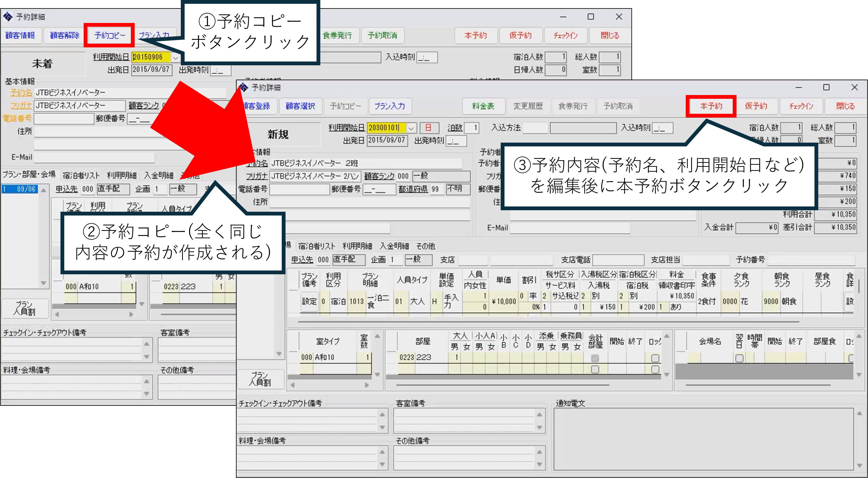Click the scroll-down arrow of the front window's 客室備考 box

pos(539,427)
